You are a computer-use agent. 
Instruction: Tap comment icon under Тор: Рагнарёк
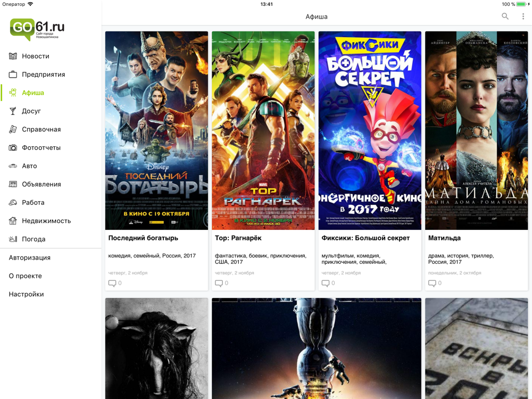tap(219, 283)
